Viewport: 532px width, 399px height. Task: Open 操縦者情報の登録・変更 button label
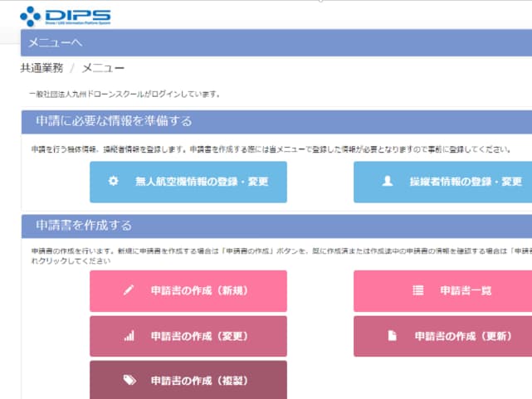pyautogui.click(x=465, y=182)
